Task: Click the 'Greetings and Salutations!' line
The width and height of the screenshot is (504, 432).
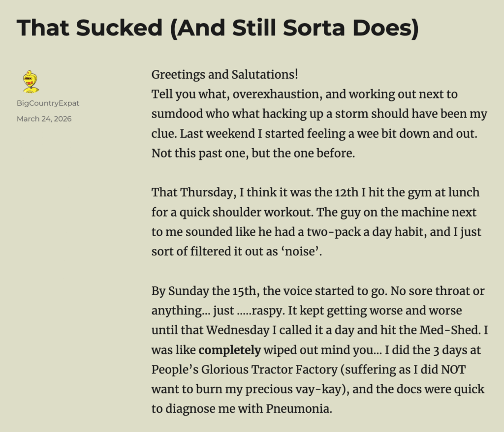Action: (224, 75)
